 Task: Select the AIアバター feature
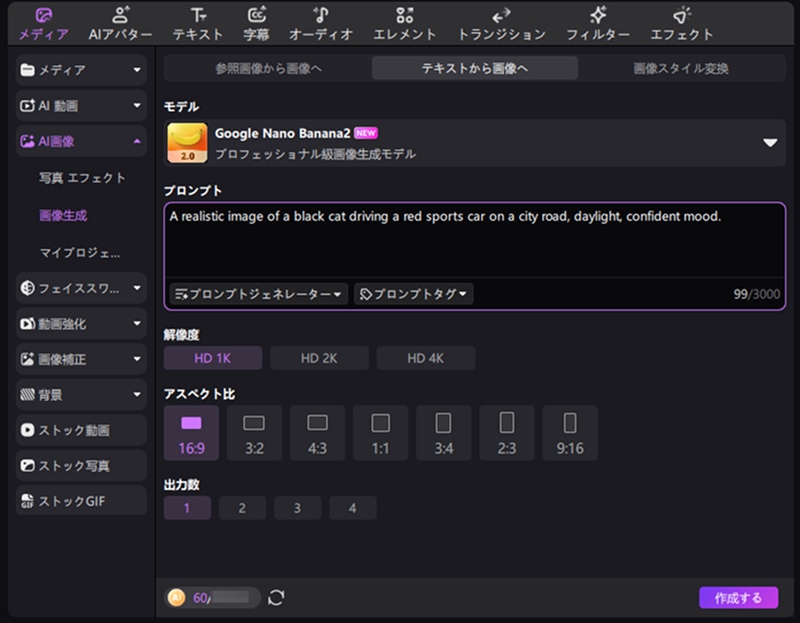(x=120, y=22)
